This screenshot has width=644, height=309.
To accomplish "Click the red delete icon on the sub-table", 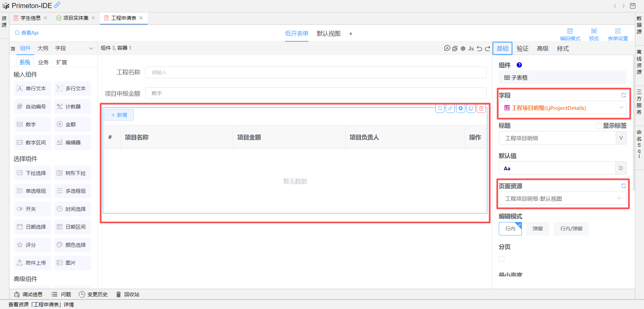I will [481, 108].
